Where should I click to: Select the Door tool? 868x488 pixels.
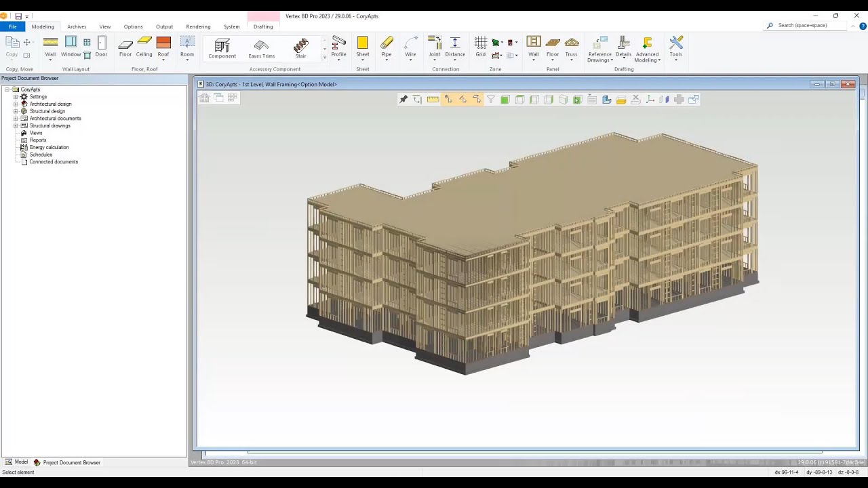pyautogui.click(x=101, y=46)
